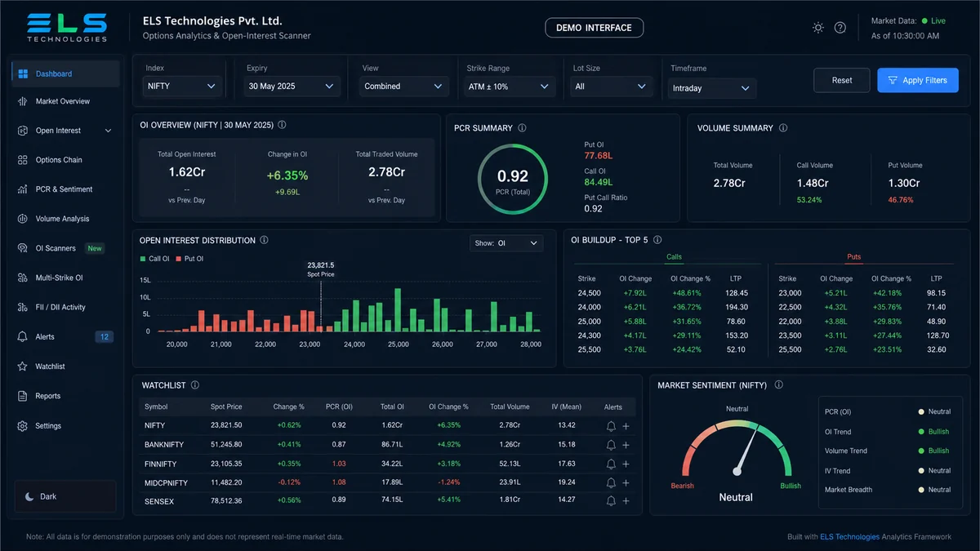Click info icon beside Market Sentiment heading
The width and height of the screenshot is (980, 551).
tap(778, 385)
